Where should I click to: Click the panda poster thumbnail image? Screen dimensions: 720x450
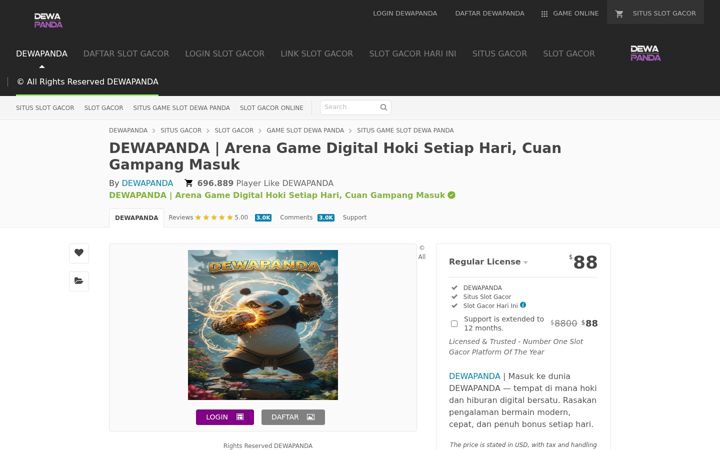click(x=263, y=325)
